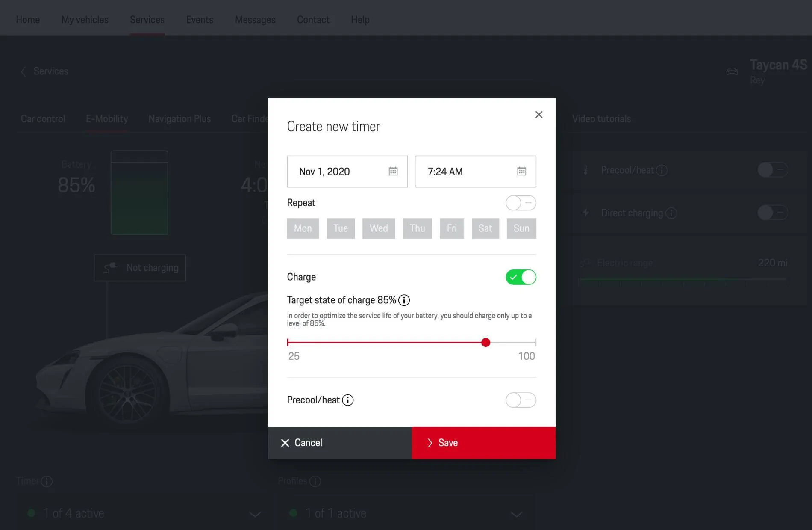This screenshot has height=530, width=812.
Task: Enable Precool/heat in the timer dialog
Action: pyautogui.click(x=521, y=400)
